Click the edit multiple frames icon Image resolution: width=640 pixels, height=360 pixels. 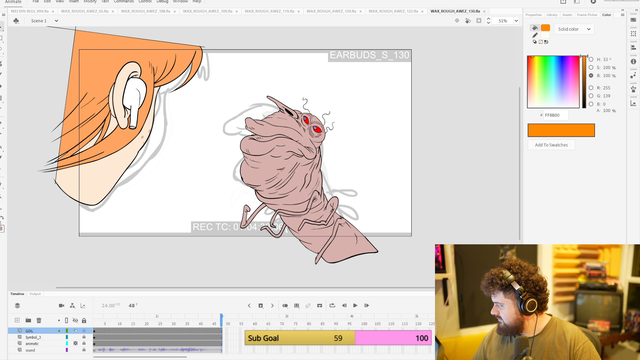pos(297,305)
